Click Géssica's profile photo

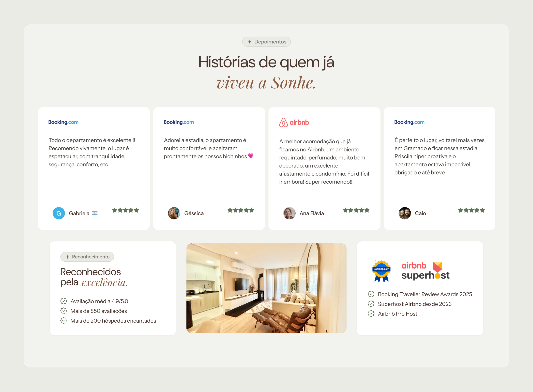pyautogui.click(x=174, y=213)
